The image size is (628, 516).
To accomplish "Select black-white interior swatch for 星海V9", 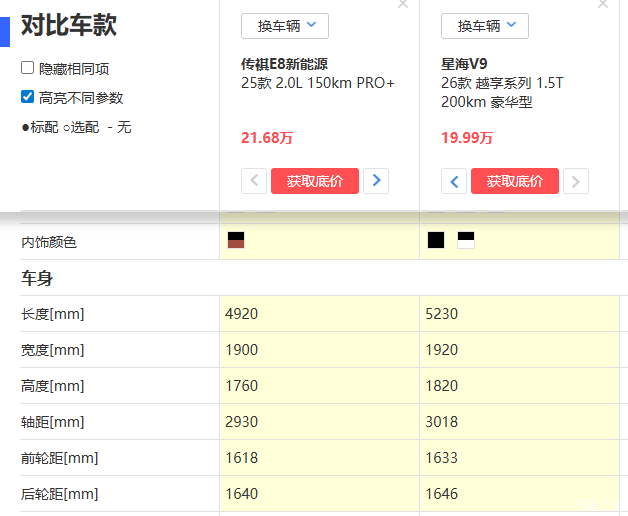I will (x=466, y=240).
